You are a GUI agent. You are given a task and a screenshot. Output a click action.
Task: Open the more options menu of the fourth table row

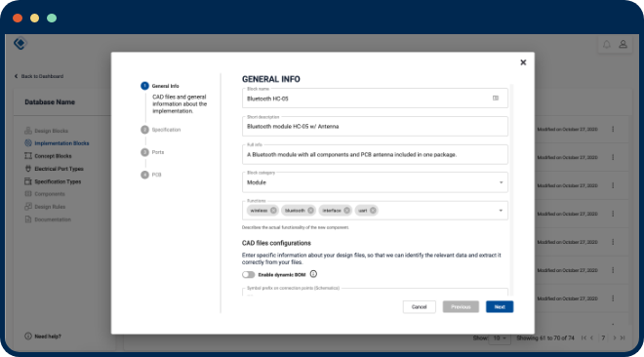tap(613, 214)
